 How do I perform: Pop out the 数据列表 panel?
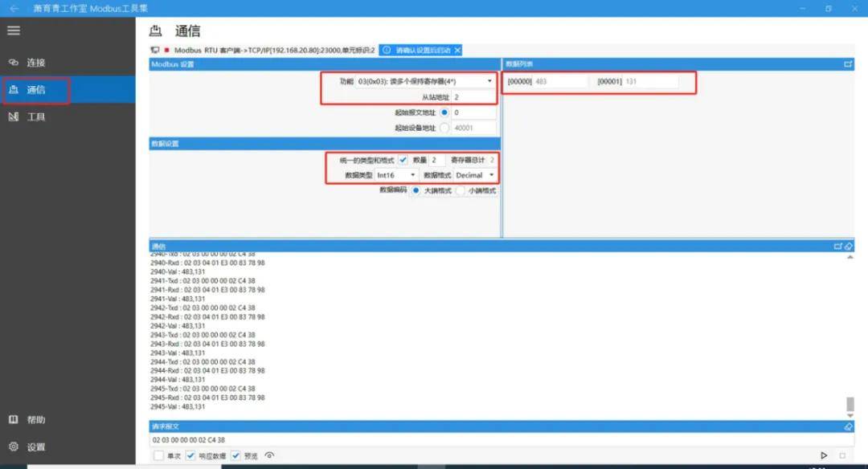coord(848,64)
